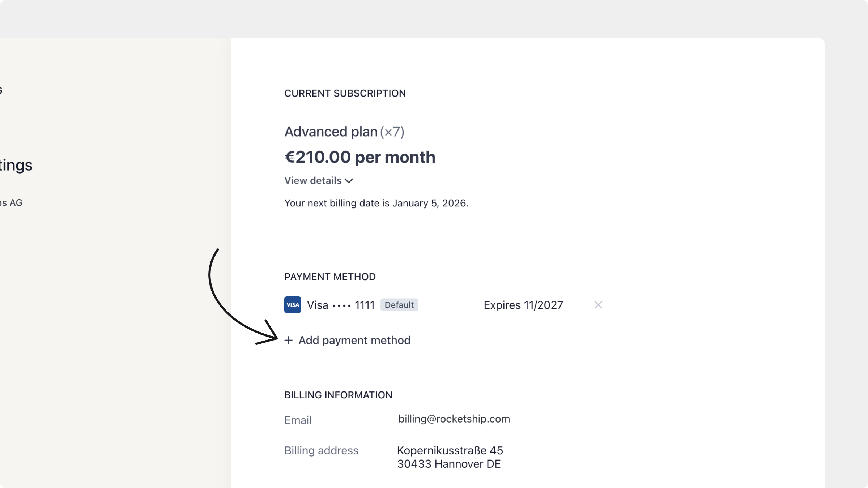Click the Kopernikusstraße 45 address line

pos(450,450)
